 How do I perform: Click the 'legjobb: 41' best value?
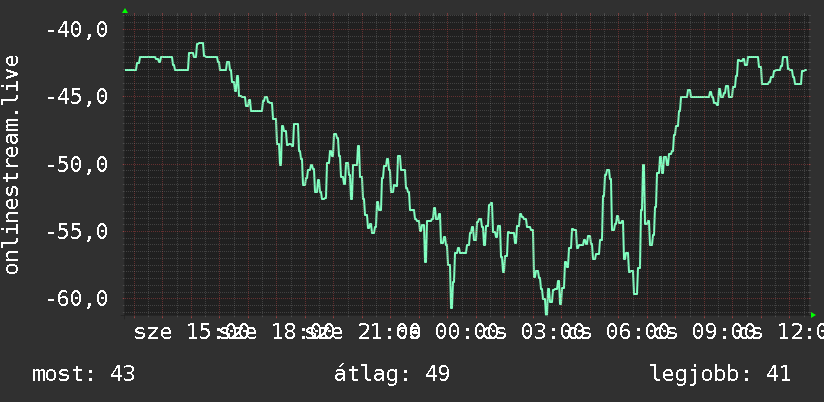720,374
